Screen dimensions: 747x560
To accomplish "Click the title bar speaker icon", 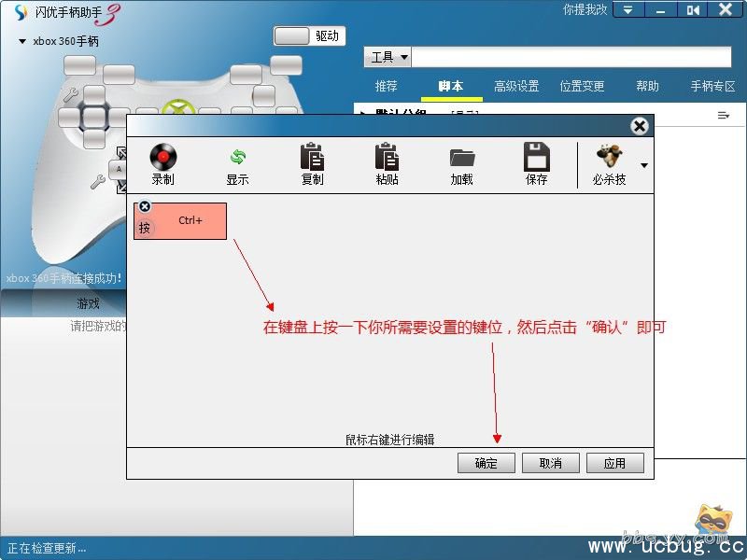I will pyautogui.click(x=693, y=9).
